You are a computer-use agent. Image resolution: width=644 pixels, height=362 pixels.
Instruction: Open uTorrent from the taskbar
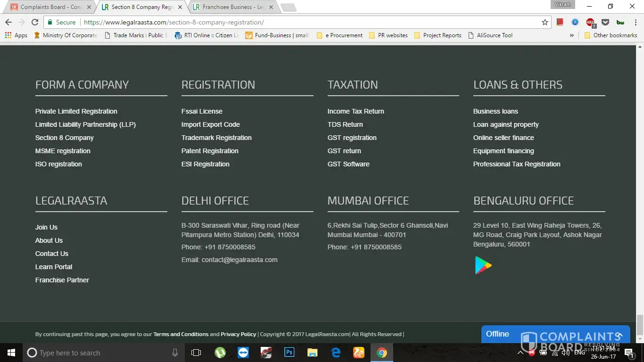pos(220,353)
